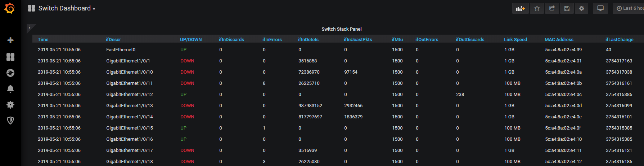Sort table by ifOutErrors column
The image size is (644, 166).
click(427, 40)
